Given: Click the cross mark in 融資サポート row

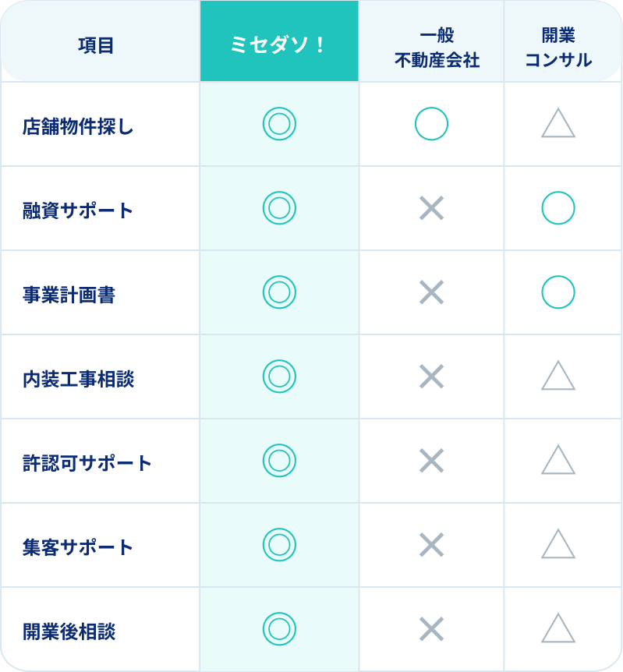Looking at the screenshot, I should tap(431, 208).
